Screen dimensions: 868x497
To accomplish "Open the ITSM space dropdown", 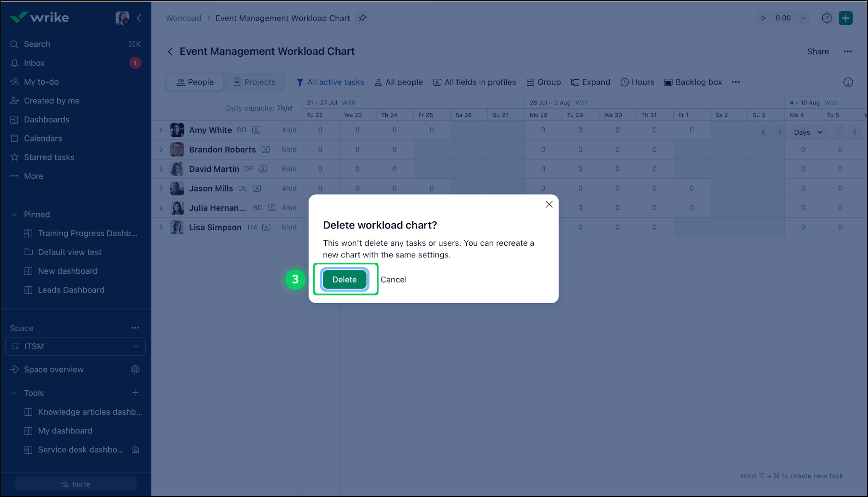I will (x=76, y=346).
